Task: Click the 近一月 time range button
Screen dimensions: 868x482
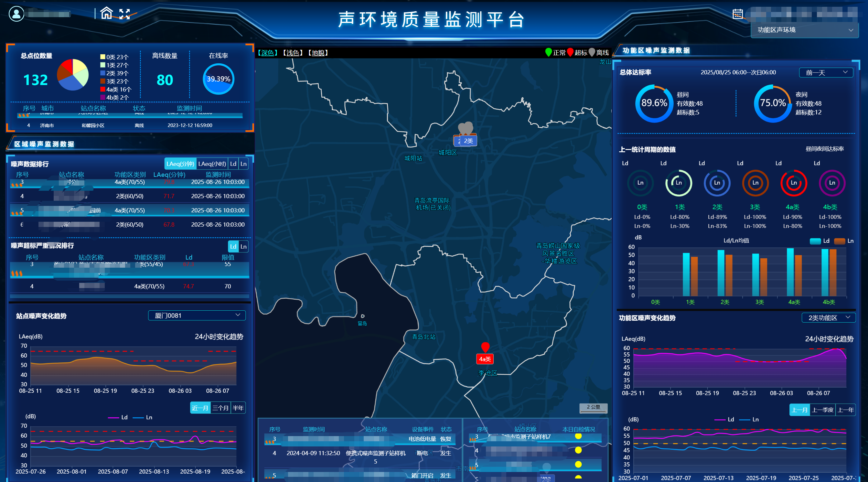Action: click(x=200, y=408)
